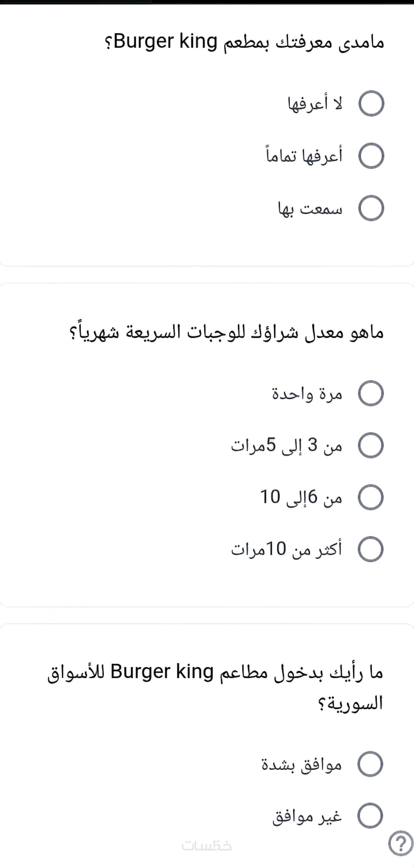Choose "من 3 إلى 5مرات" radio button

pyautogui.click(x=371, y=445)
